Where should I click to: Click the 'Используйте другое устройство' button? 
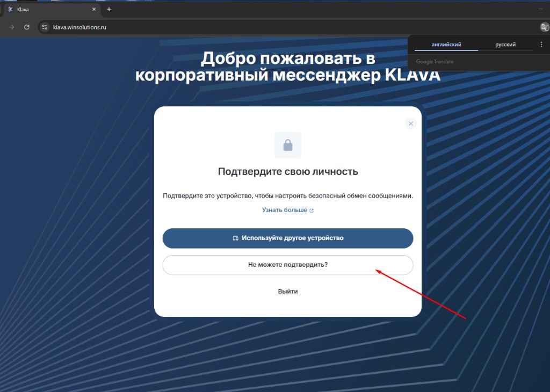pyautogui.click(x=288, y=238)
